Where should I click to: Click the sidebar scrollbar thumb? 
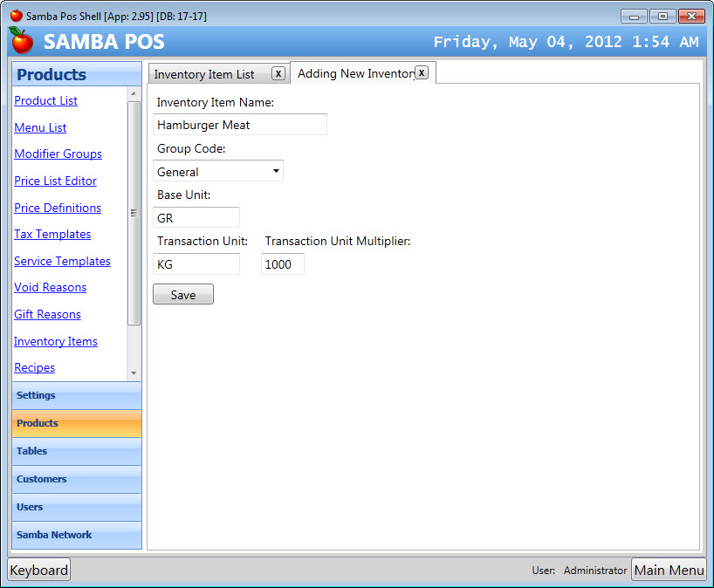[134, 214]
